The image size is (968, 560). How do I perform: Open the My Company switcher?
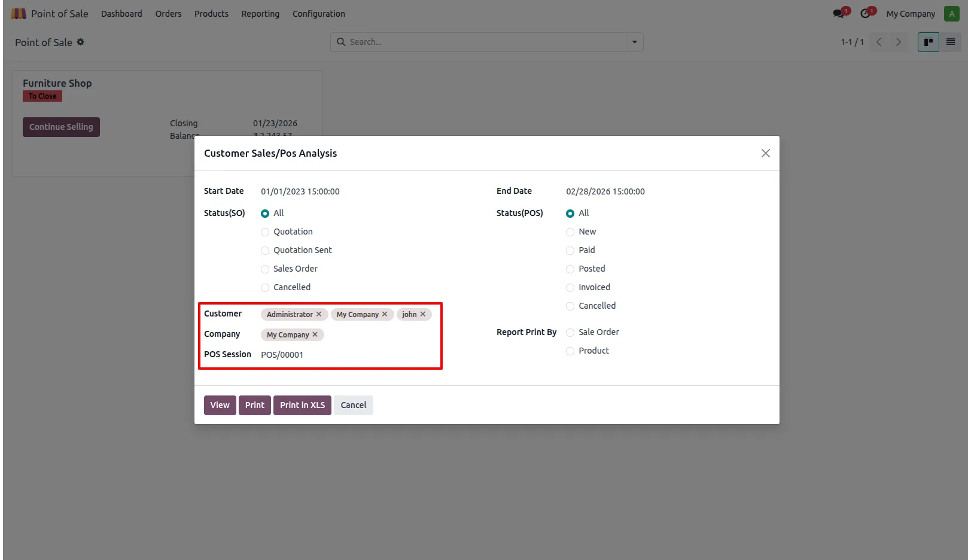911,13
